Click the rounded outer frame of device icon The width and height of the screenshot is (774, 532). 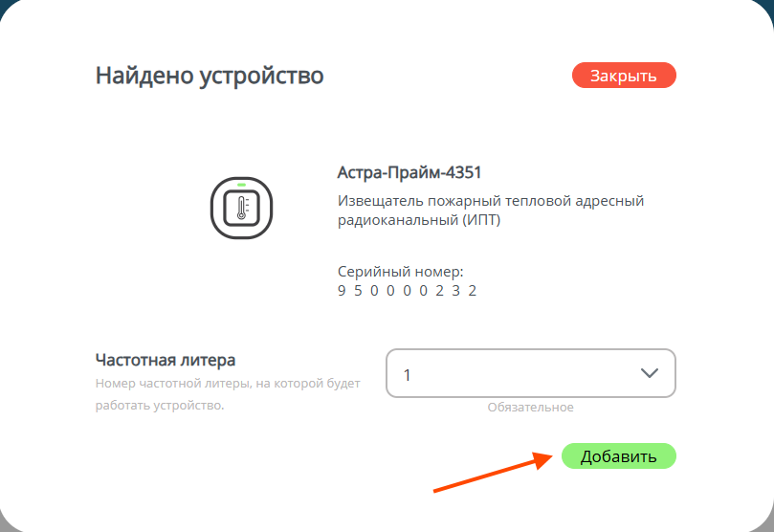tap(215, 207)
